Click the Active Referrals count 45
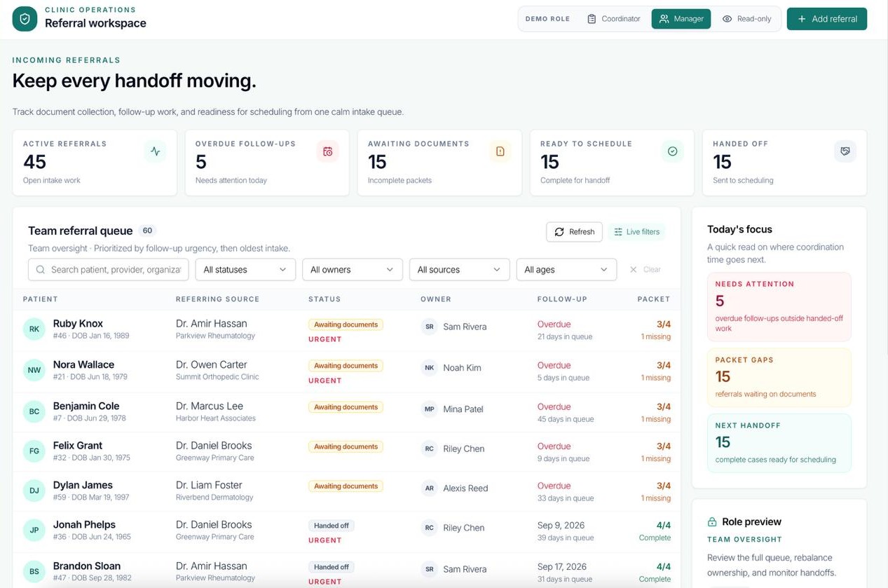Viewport: 888px width, 588px height. (x=34, y=162)
